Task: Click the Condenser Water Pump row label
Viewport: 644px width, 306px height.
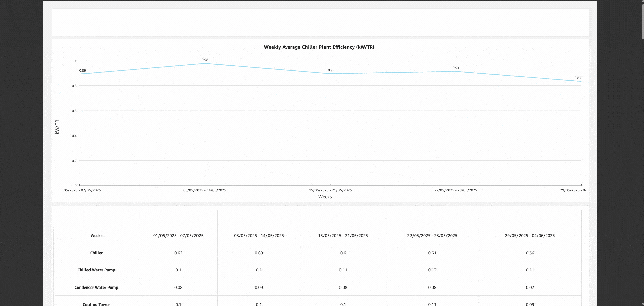Action: pos(96,288)
